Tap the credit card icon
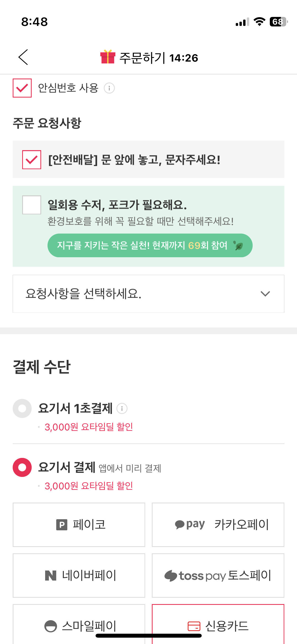This screenshot has width=297, height=644. (x=194, y=626)
